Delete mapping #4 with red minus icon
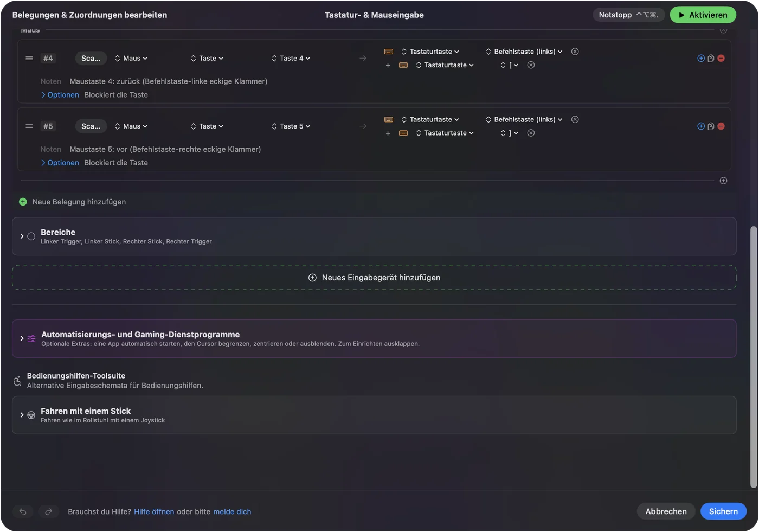This screenshot has width=759, height=532. pyautogui.click(x=721, y=58)
